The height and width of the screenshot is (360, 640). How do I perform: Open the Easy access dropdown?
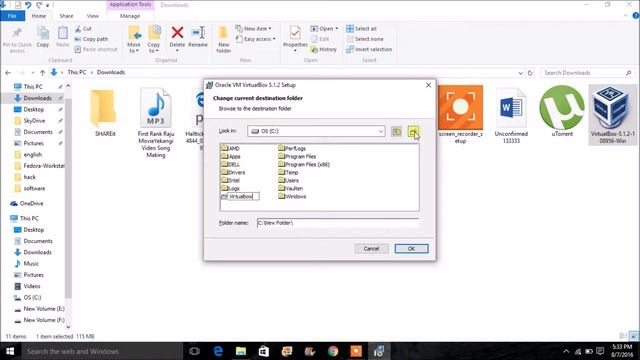pos(256,39)
